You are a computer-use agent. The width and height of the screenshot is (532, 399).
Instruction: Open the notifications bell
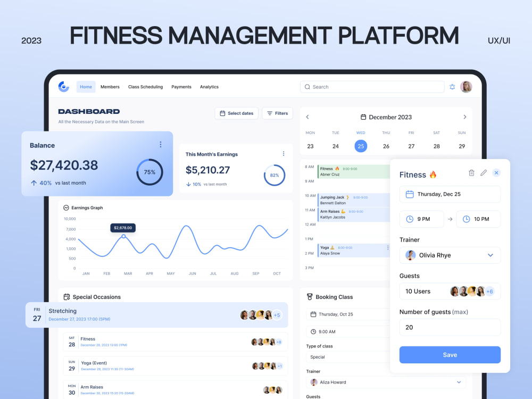(452, 87)
